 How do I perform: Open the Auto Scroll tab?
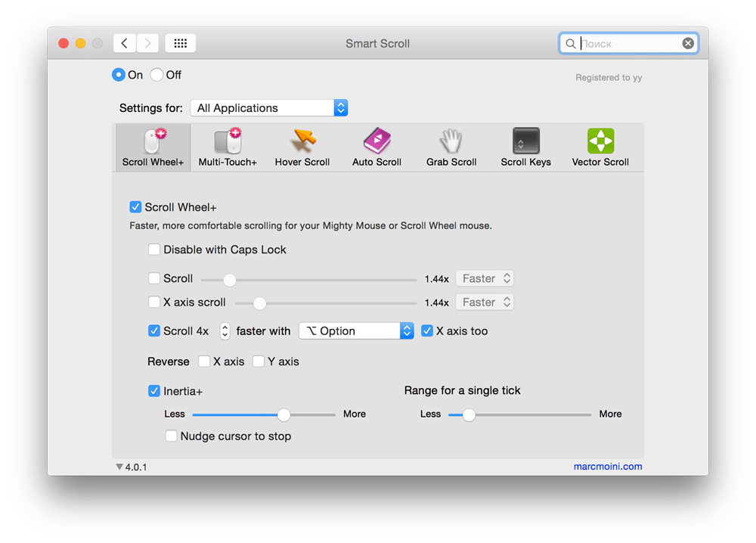[376, 147]
